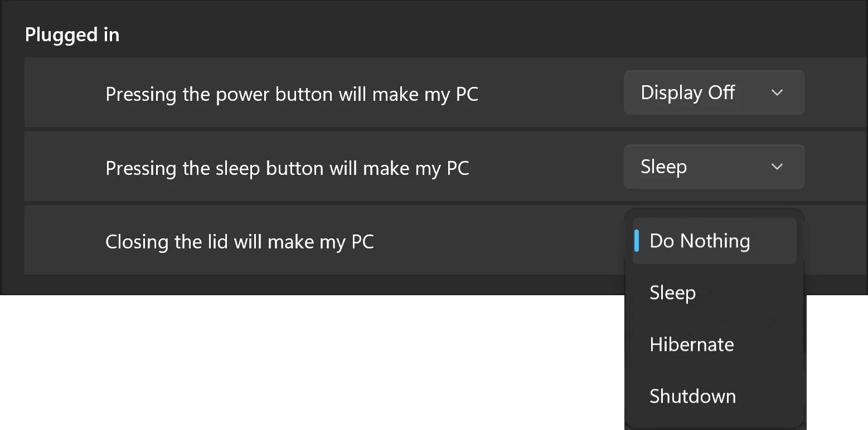Open the power button action dropdown
The image size is (868, 430).
714,92
